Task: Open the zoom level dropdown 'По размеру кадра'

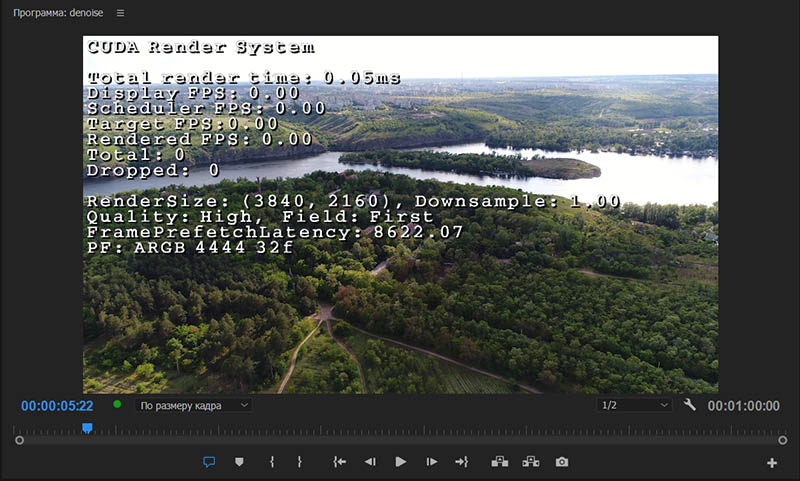Action: [193, 406]
